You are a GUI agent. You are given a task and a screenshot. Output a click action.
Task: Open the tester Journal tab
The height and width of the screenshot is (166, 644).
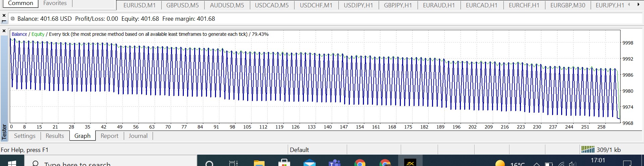click(x=138, y=136)
